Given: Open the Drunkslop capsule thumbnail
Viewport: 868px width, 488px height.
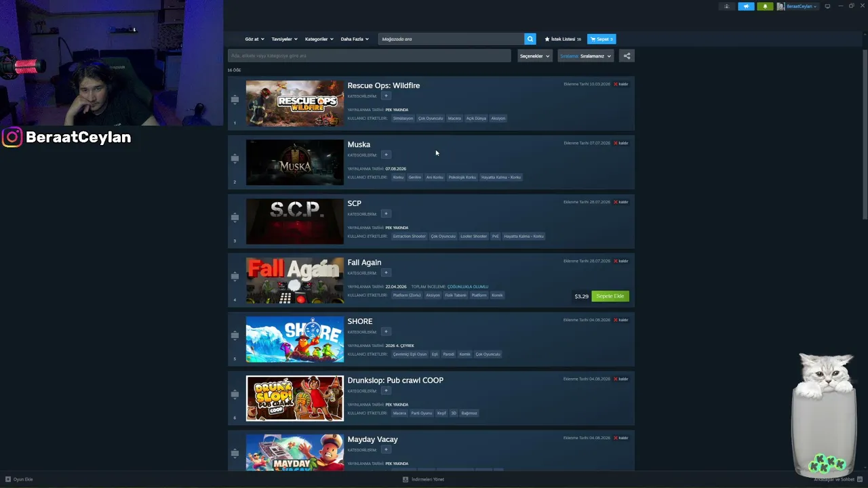Looking at the screenshot, I should click(295, 398).
